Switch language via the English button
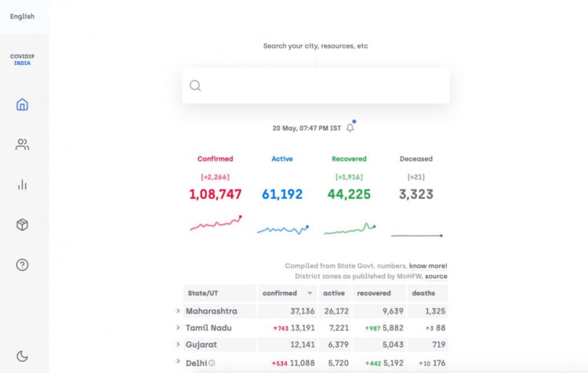The height and width of the screenshot is (373, 588). point(22,16)
